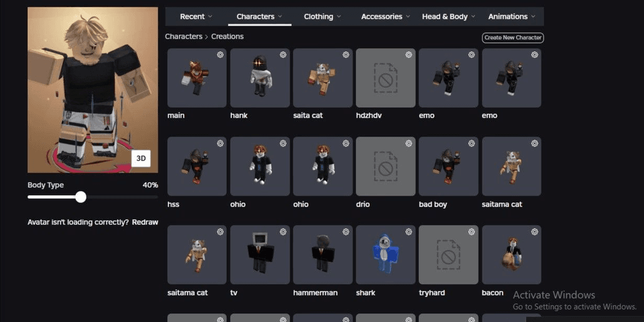
Task: Click the gear icon on hdzhdv card
Action: click(x=409, y=55)
